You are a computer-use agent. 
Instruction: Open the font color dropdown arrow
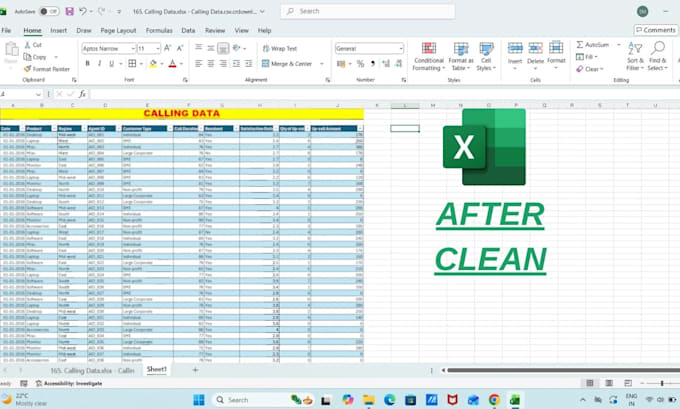coord(182,64)
